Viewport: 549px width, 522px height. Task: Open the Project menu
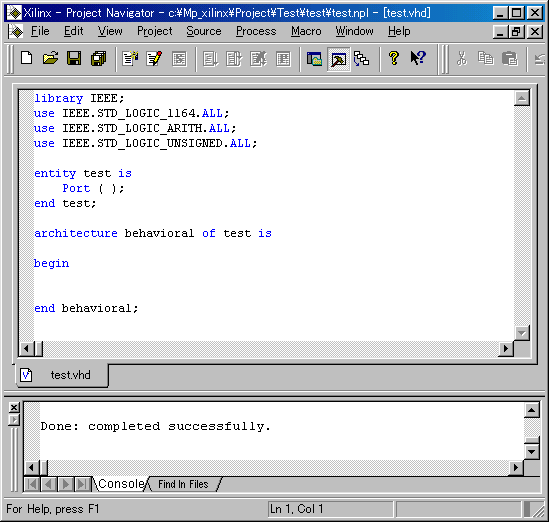154,31
